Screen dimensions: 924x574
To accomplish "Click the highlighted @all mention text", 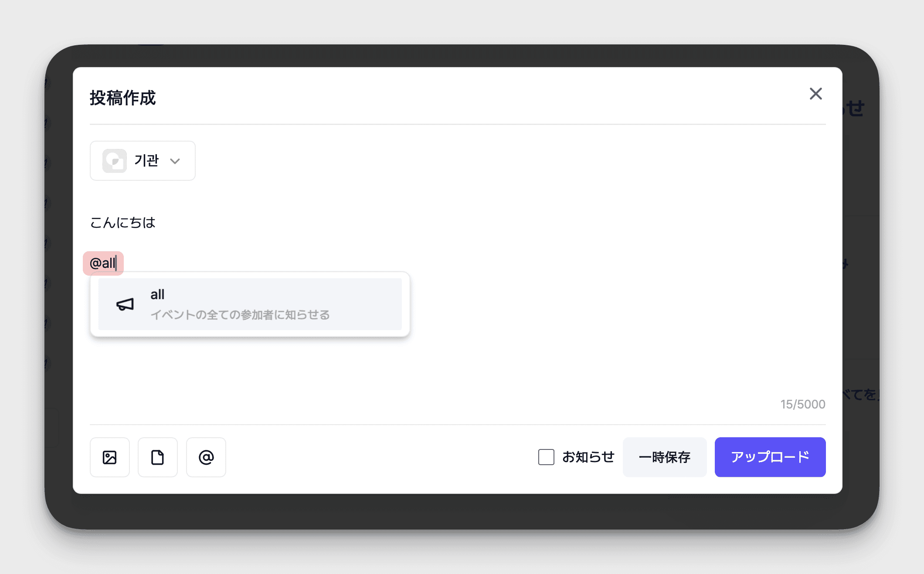I will tap(103, 263).
